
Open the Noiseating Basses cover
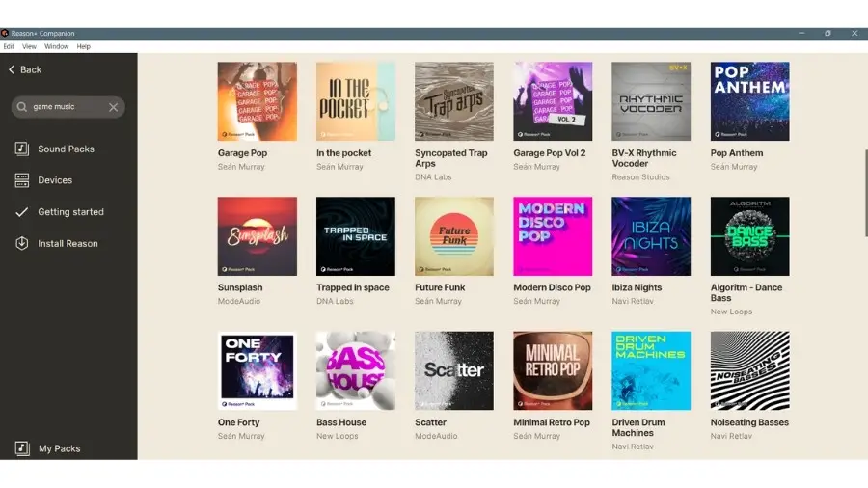point(750,370)
